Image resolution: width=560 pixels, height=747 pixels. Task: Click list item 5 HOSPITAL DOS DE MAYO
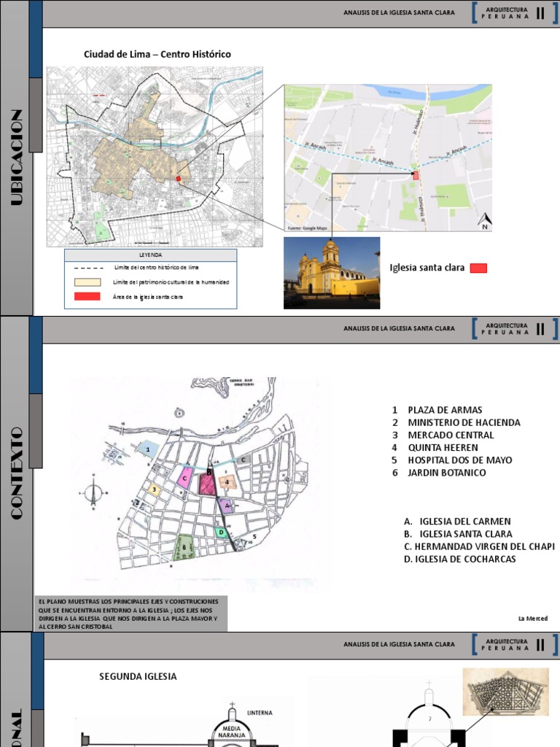click(x=452, y=460)
